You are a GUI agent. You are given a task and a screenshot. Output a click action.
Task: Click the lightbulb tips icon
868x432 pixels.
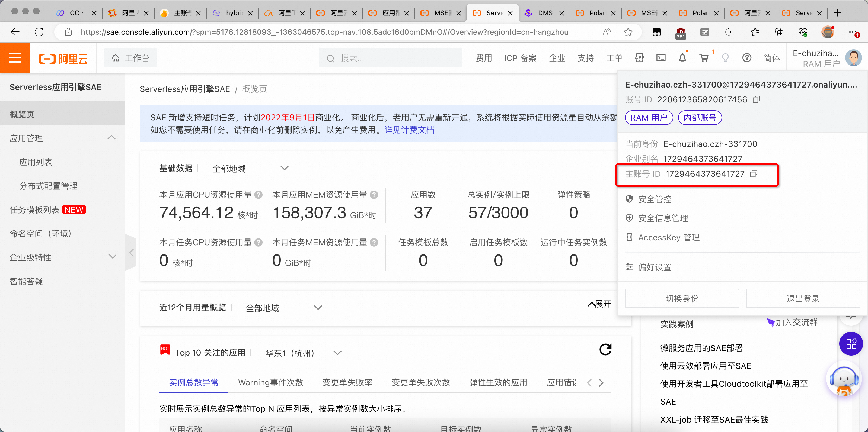pyautogui.click(x=726, y=58)
